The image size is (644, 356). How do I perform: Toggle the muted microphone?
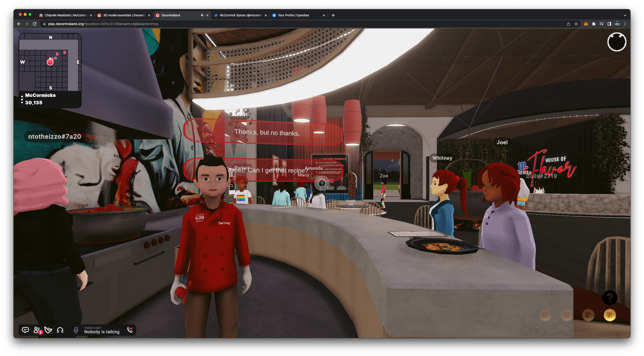click(x=76, y=330)
